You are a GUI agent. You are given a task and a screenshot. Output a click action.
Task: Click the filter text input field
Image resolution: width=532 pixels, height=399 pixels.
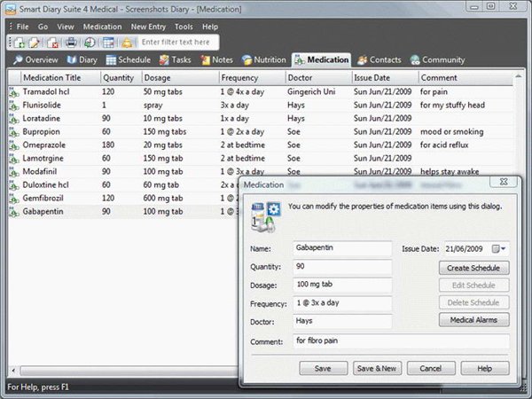click(178, 43)
